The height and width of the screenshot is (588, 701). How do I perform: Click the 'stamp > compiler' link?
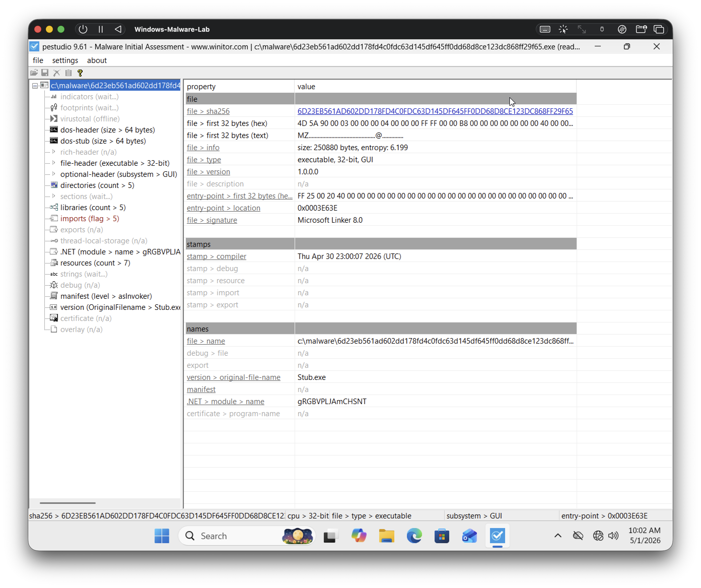click(x=216, y=256)
